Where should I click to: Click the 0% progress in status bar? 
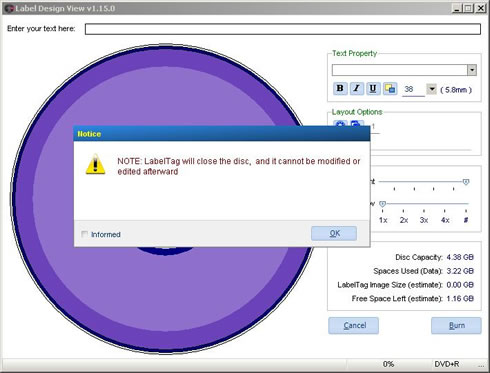coord(388,364)
